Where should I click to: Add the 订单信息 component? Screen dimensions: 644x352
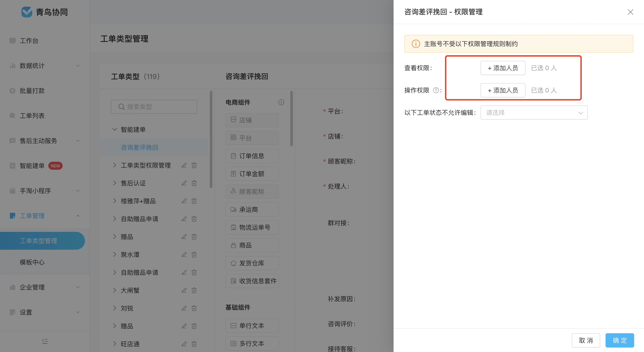(252, 156)
